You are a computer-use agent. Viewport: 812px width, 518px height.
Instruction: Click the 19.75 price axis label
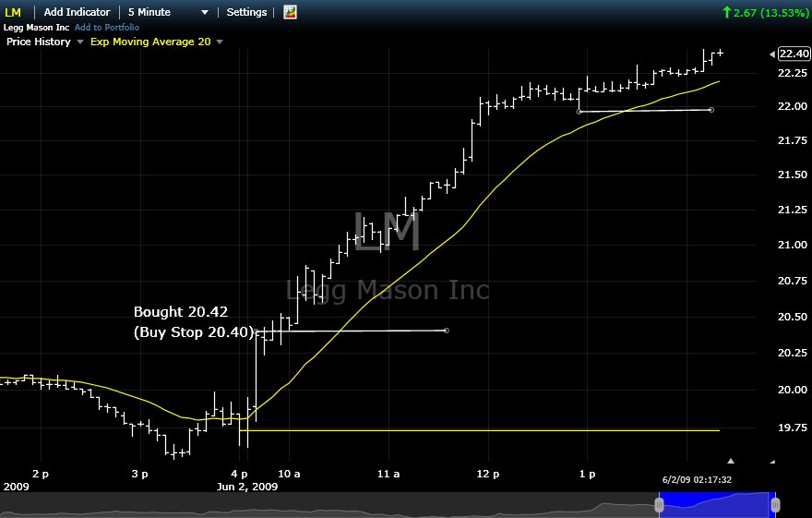(793, 428)
